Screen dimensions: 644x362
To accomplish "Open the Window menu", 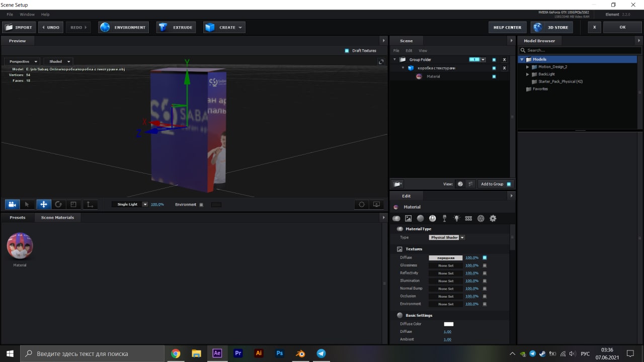I will click(27, 15).
